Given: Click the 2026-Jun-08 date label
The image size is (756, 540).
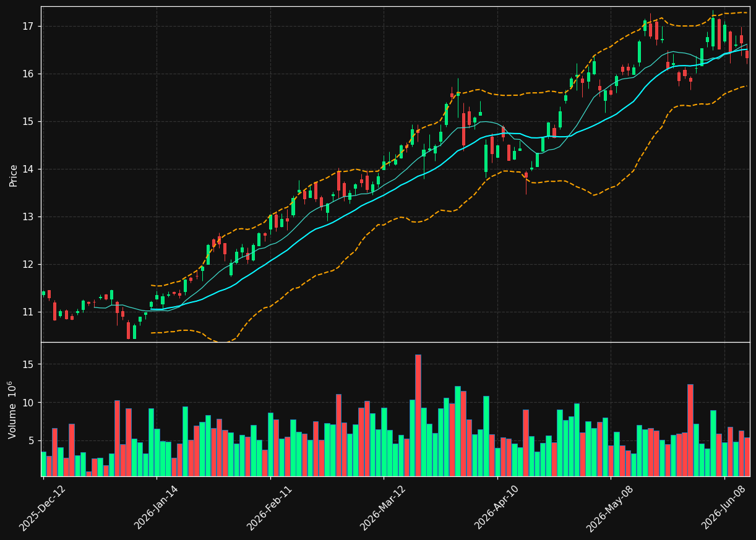Looking at the screenshot, I should tap(724, 508).
